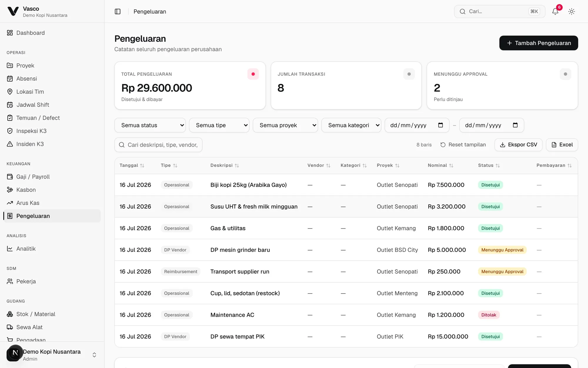Click the Sewa Alat truck icon
This screenshot has width=588, height=368.
[10, 327]
